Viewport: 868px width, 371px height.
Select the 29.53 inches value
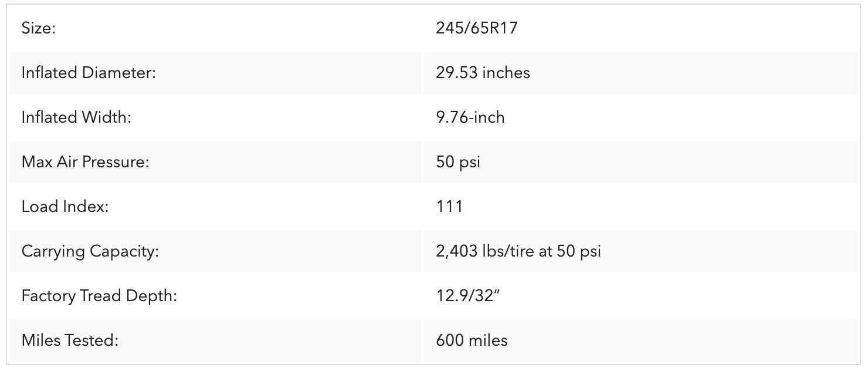click(x=483, y=73)
